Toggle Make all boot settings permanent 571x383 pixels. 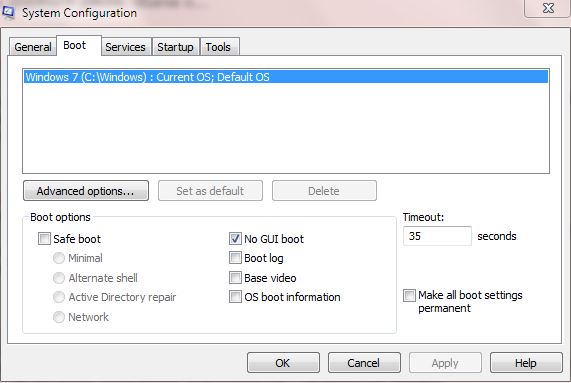click(409, 295)
